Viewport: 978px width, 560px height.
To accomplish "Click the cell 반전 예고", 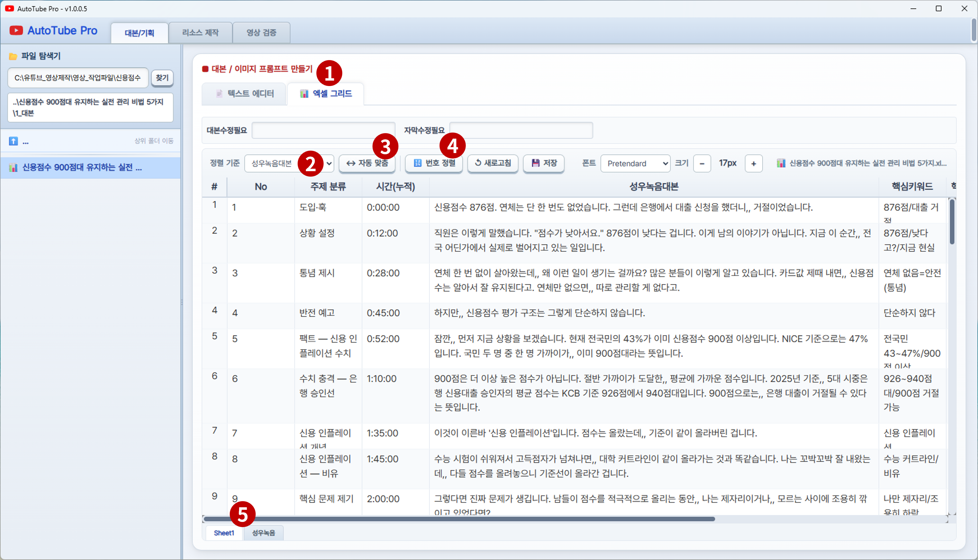I will 328,316.
